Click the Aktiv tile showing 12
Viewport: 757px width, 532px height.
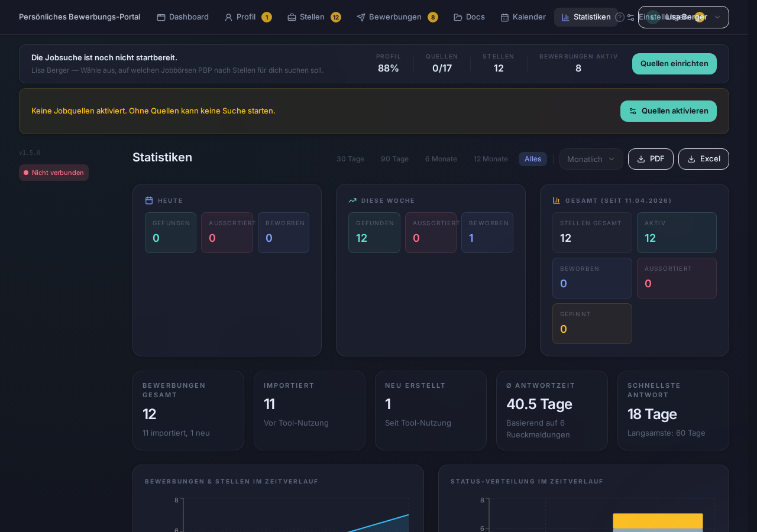[677, 232]
